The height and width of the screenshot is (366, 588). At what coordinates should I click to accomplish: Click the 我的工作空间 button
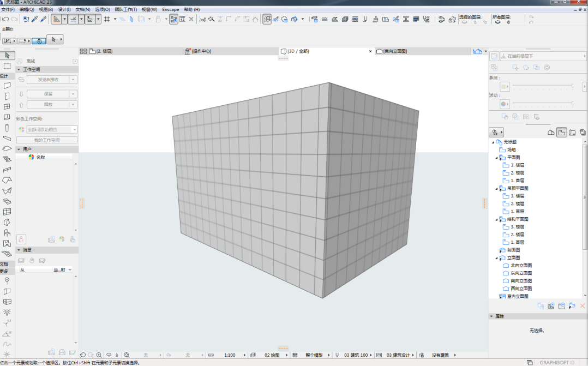47,140
